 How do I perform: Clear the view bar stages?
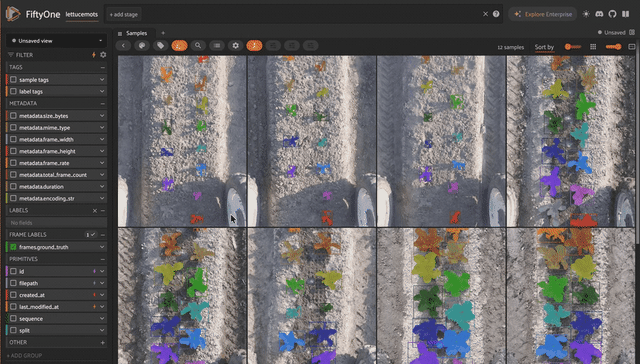(485, 14)
